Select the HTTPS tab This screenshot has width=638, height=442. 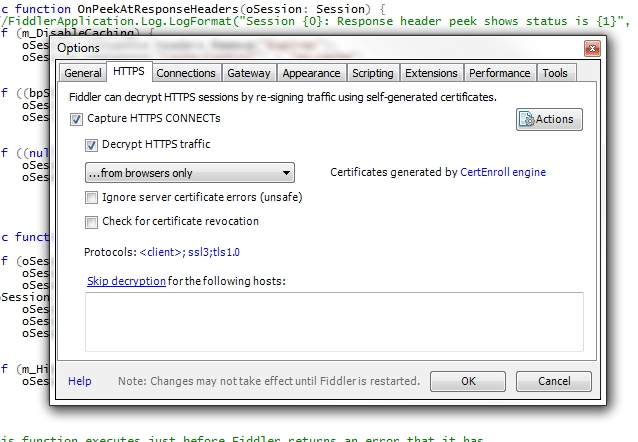(129, 72)
